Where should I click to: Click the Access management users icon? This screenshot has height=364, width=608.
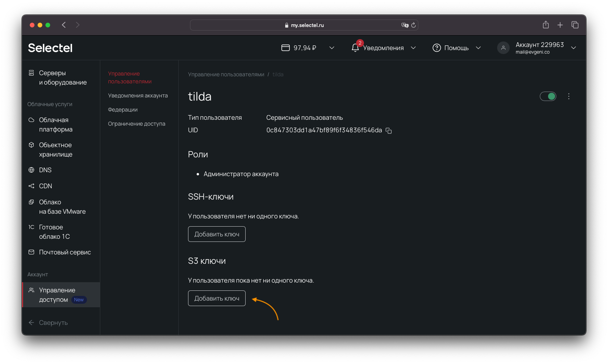pyautogui.click(x=31, y=290)
